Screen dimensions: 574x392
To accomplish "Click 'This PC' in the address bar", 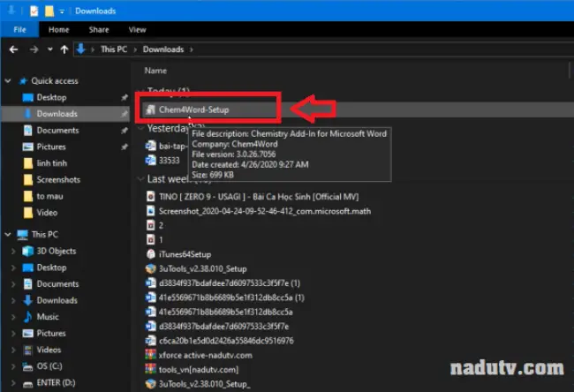I will point(114,49).
